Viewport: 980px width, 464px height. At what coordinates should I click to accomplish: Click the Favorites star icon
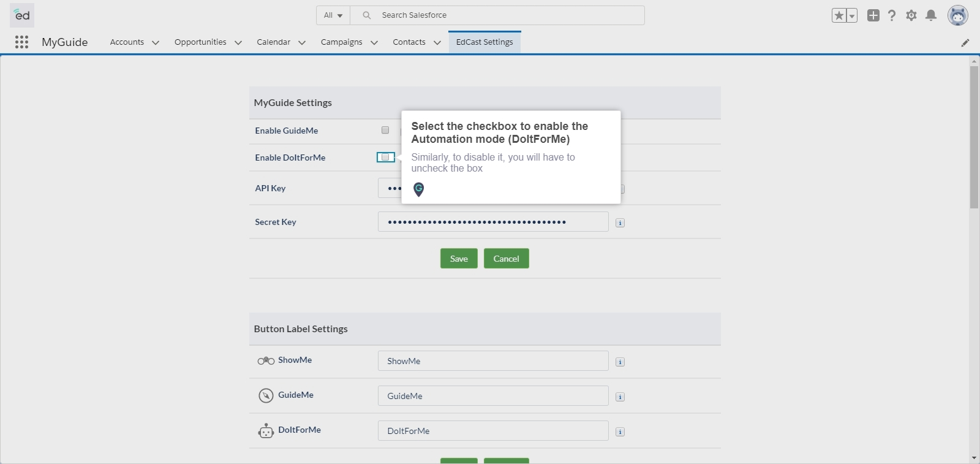pos(839,15)
